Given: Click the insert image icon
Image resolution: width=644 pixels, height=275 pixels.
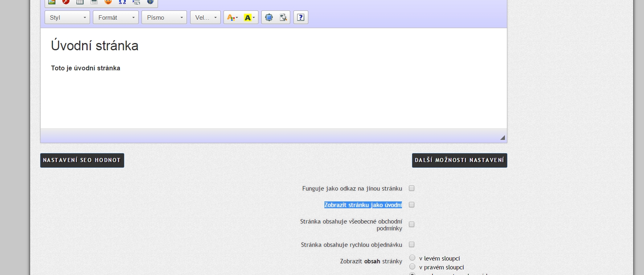Looking at the screenshot, I should (52, 2).
